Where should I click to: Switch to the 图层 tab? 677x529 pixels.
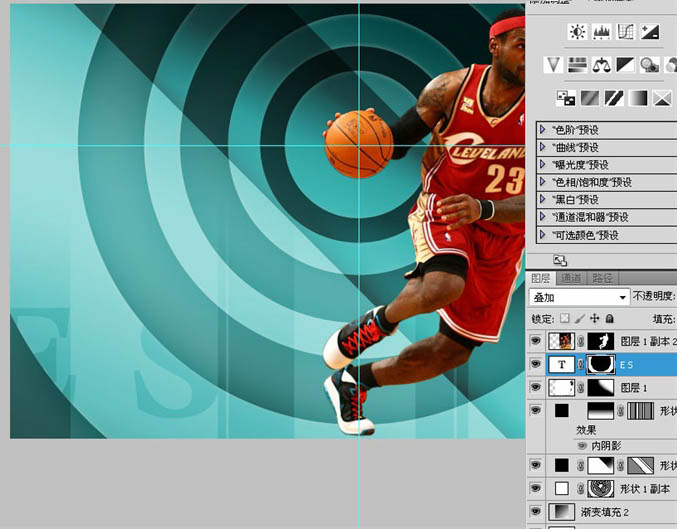pyautogui.click(x=541, y=278)
